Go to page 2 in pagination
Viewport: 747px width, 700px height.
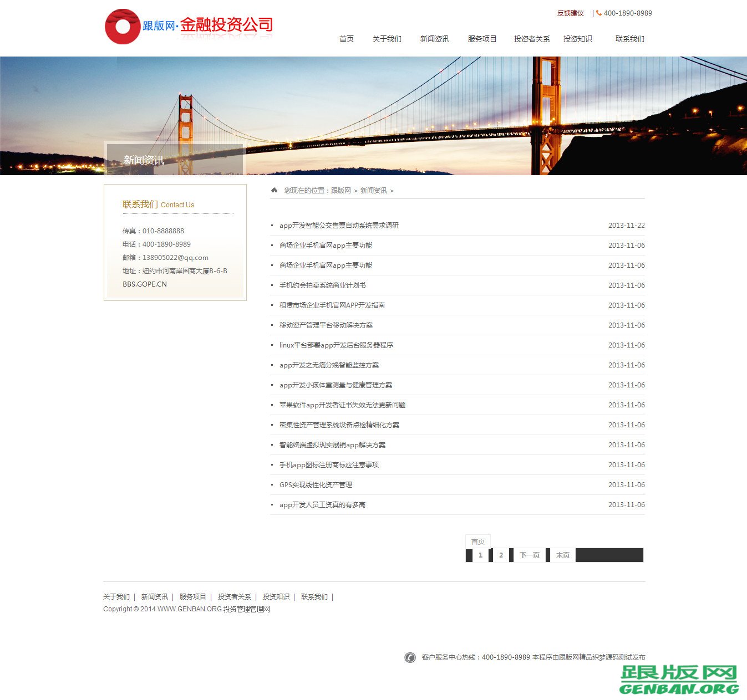[x=501, y=555]
